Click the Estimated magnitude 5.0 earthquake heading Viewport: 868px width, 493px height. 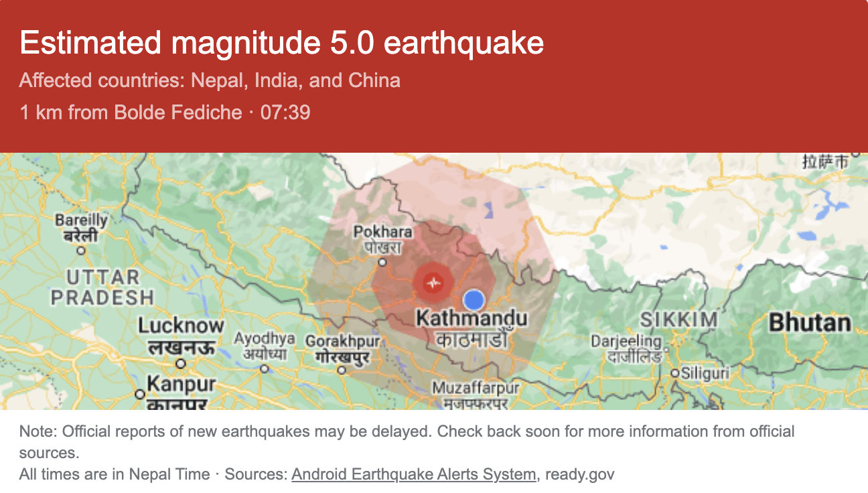pos(281,43)
